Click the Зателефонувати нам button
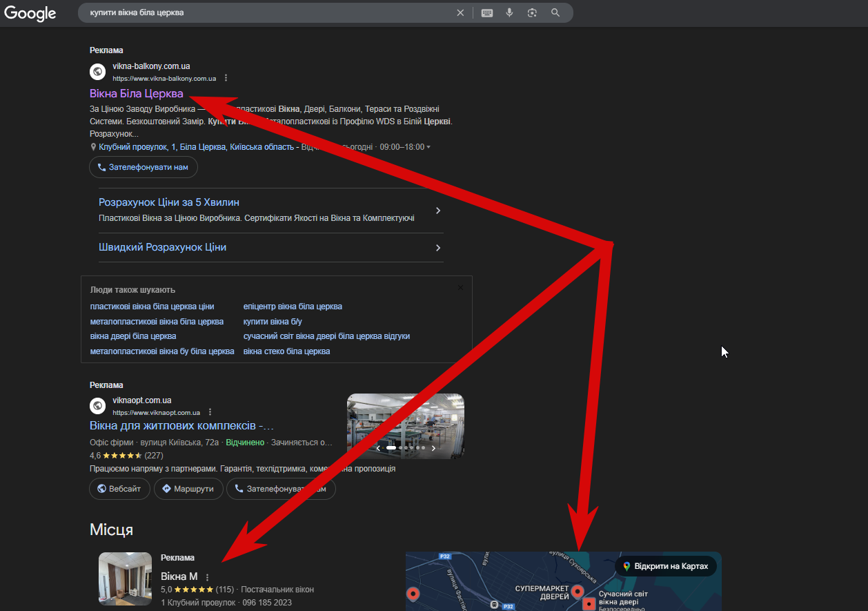 (x=144, y=167)
